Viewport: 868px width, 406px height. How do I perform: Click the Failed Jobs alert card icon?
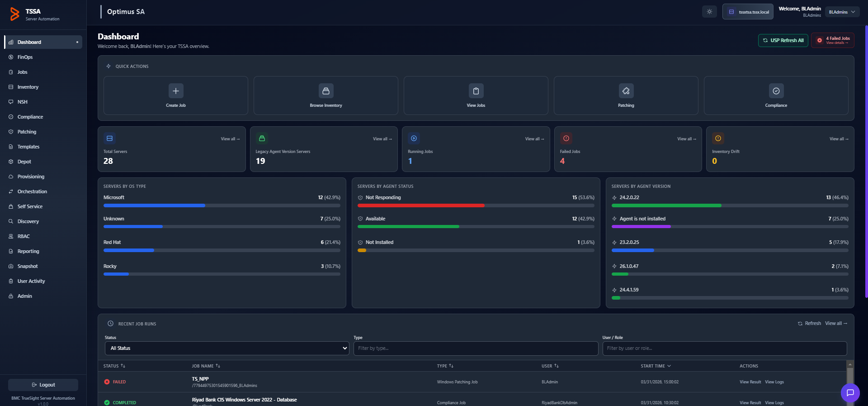[x=566, y=138]
